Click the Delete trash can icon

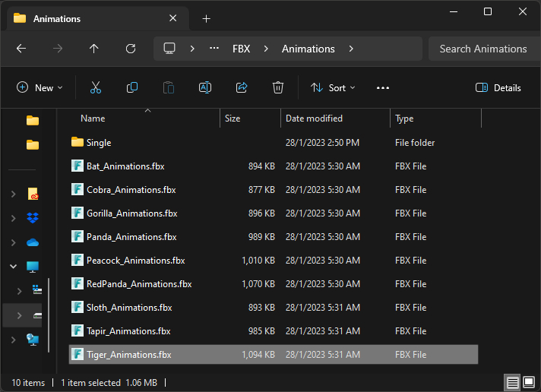click(278, 87)
